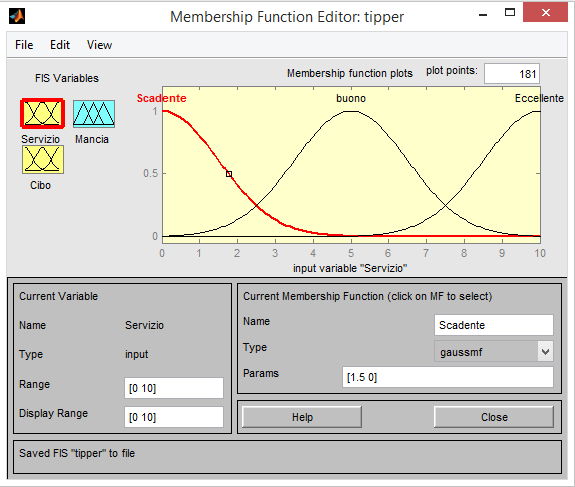
Task: Click the membership function Name field
Action: point(494,325)
